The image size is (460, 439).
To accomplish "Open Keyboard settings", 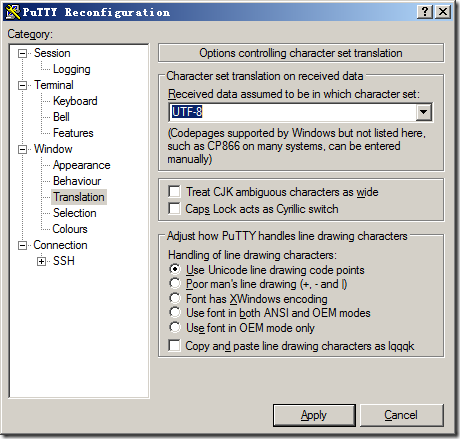I will (75, 101).
